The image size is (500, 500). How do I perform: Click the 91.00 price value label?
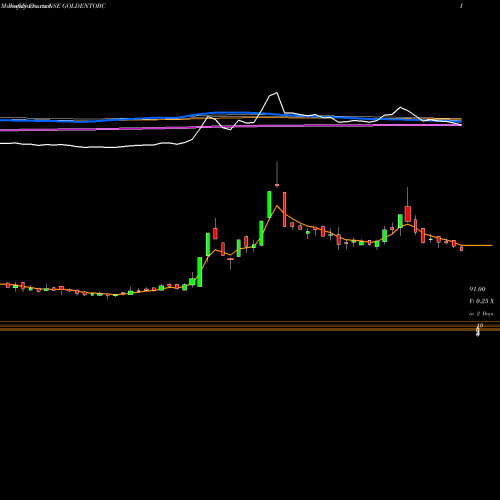[x=477, y=289]
